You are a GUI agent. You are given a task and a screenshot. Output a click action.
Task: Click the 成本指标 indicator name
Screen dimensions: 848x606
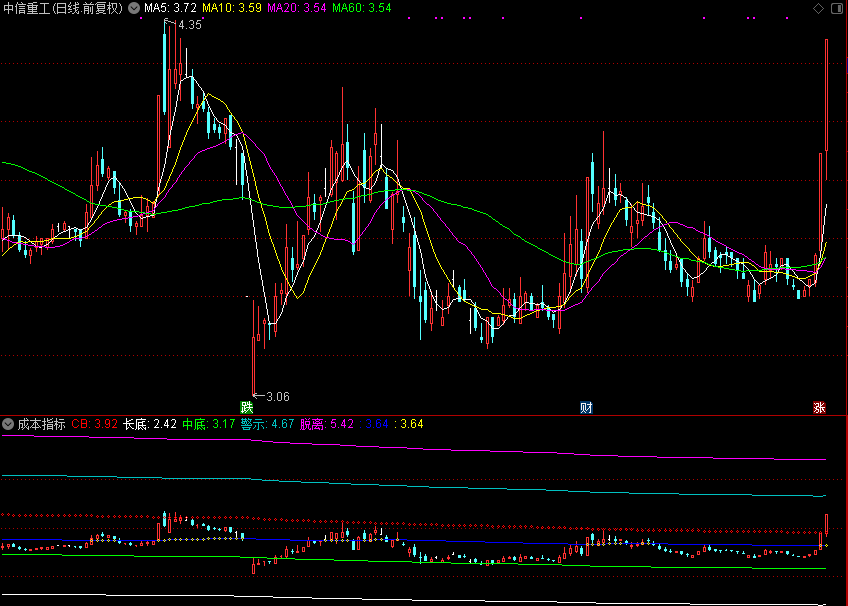41,424
